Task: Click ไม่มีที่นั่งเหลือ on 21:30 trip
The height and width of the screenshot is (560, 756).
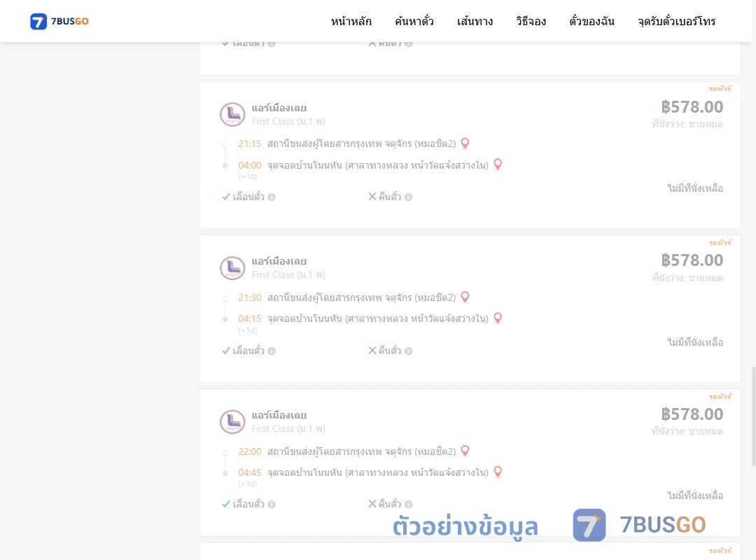Action: pos(695,342)
